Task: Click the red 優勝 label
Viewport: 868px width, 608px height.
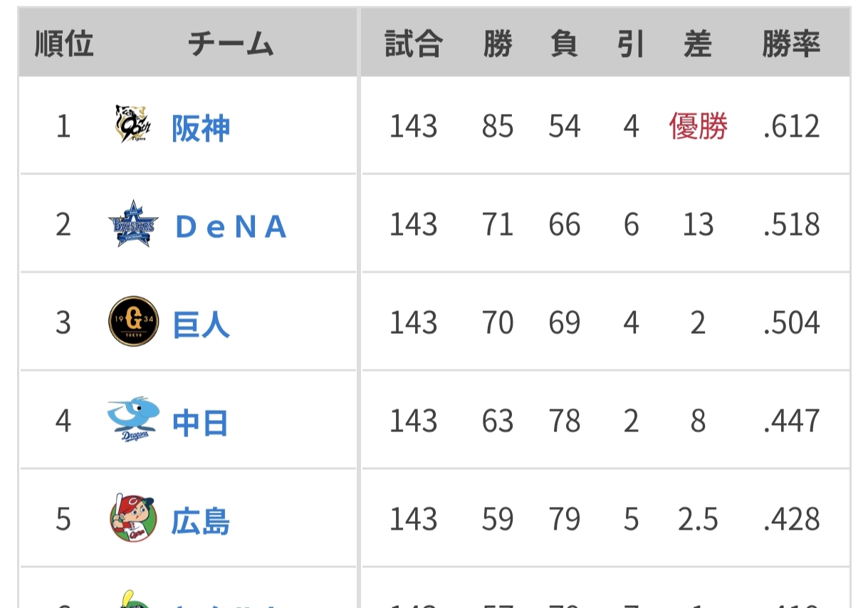Action: point(698,127)
